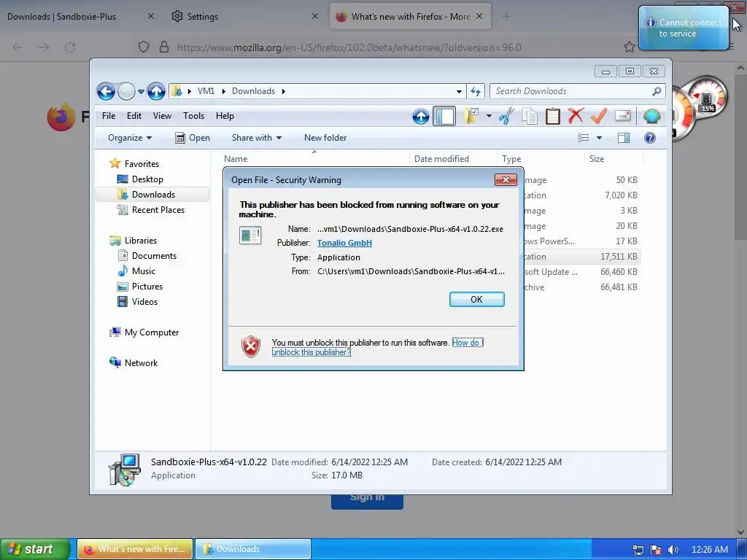Sort by the Name column header

[x=314, y=158]
